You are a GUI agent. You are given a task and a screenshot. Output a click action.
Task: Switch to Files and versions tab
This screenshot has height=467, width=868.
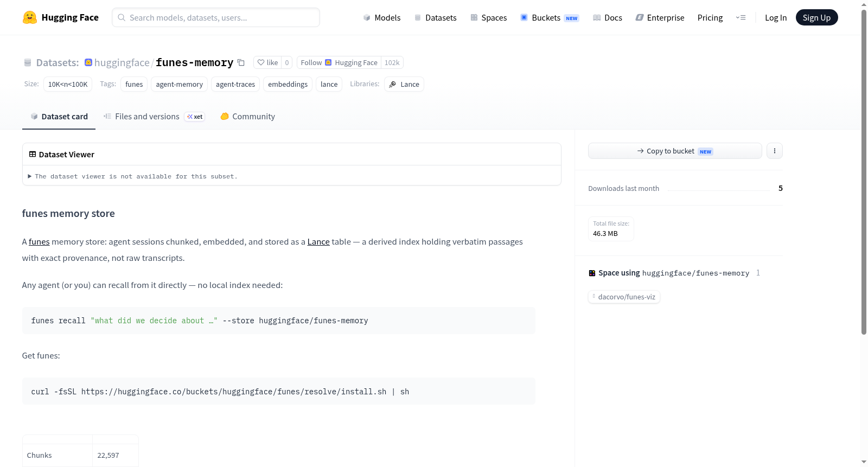coord(154,117)
